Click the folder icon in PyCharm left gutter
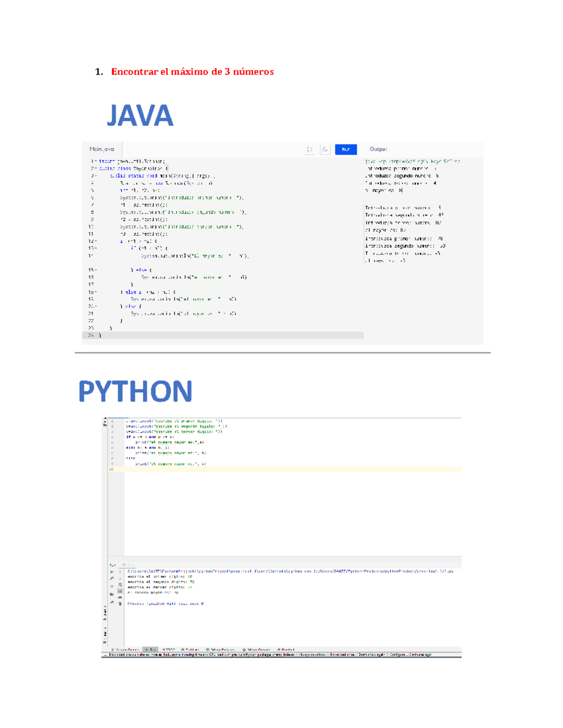 tap(105, 424)
